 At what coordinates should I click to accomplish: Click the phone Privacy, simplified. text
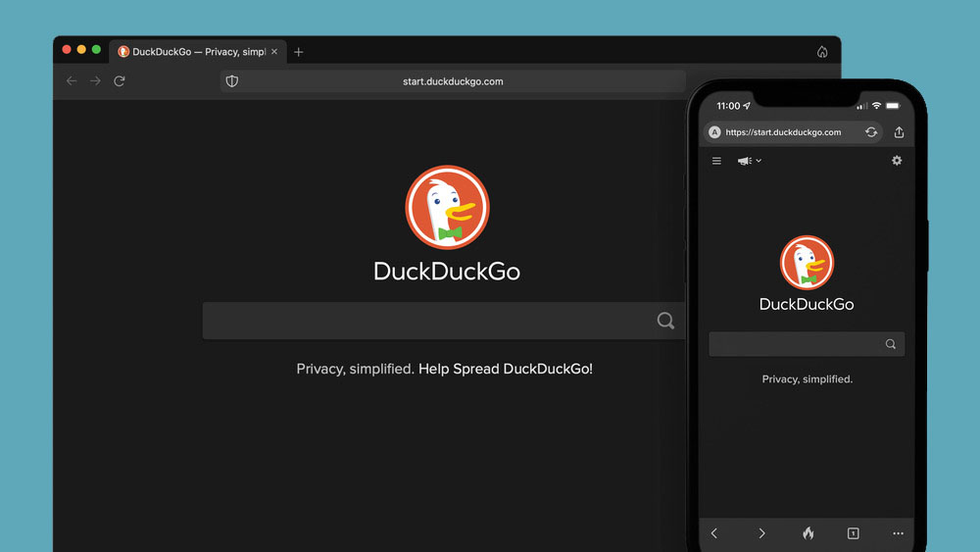[807, 378]
